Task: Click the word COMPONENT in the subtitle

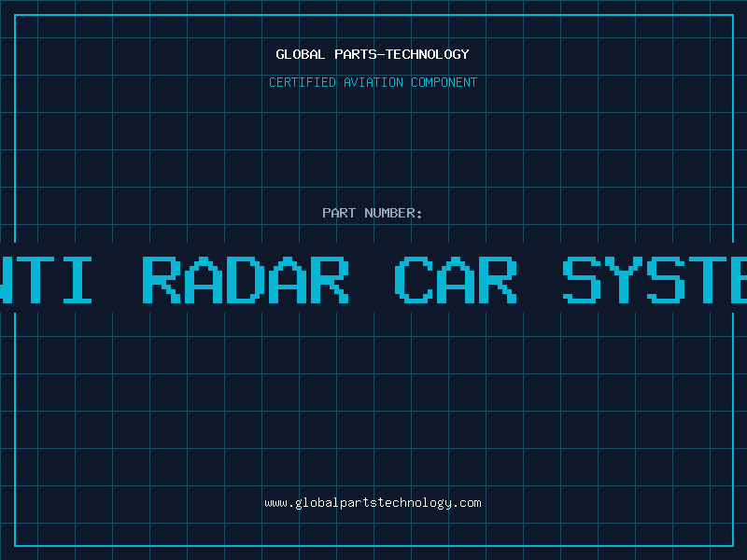Action: tap(444, 82)
